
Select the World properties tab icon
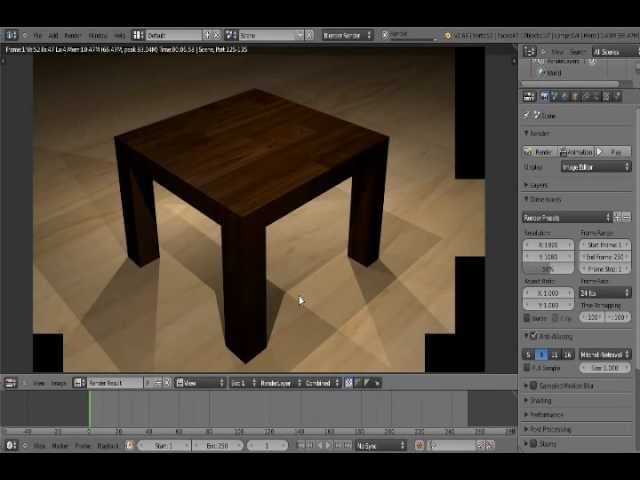tap(564, 97)
